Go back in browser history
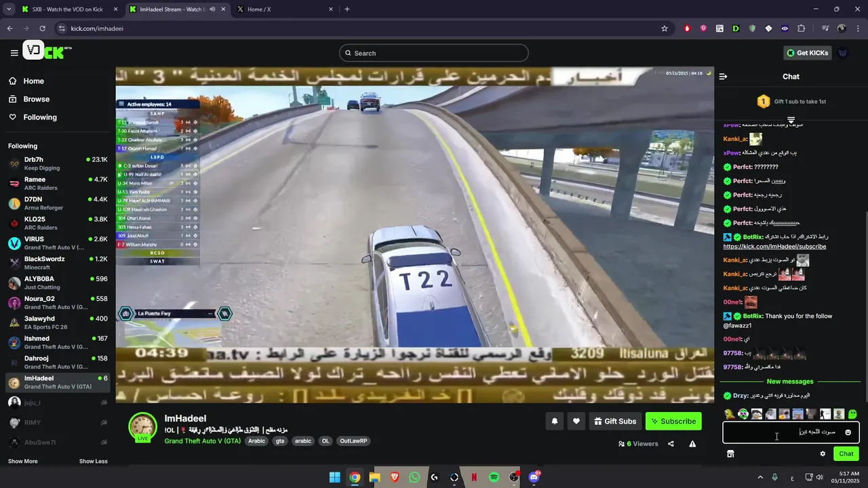This screenshot has width=868, height=488. click(x=9, y=28)
